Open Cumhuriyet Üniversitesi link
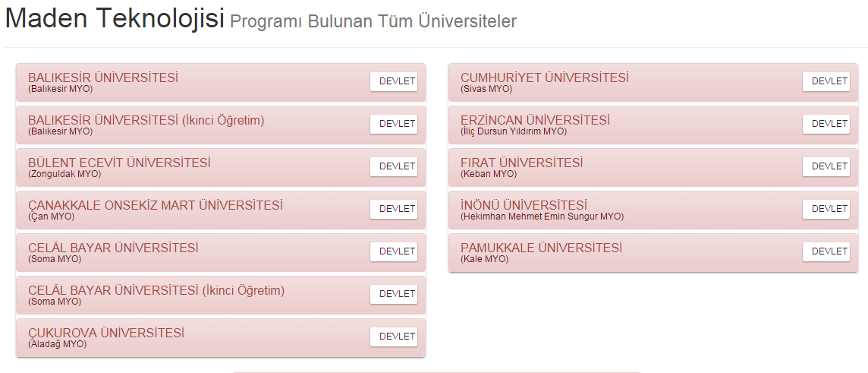Screen dimensions: 868x373 pos(544,78)
